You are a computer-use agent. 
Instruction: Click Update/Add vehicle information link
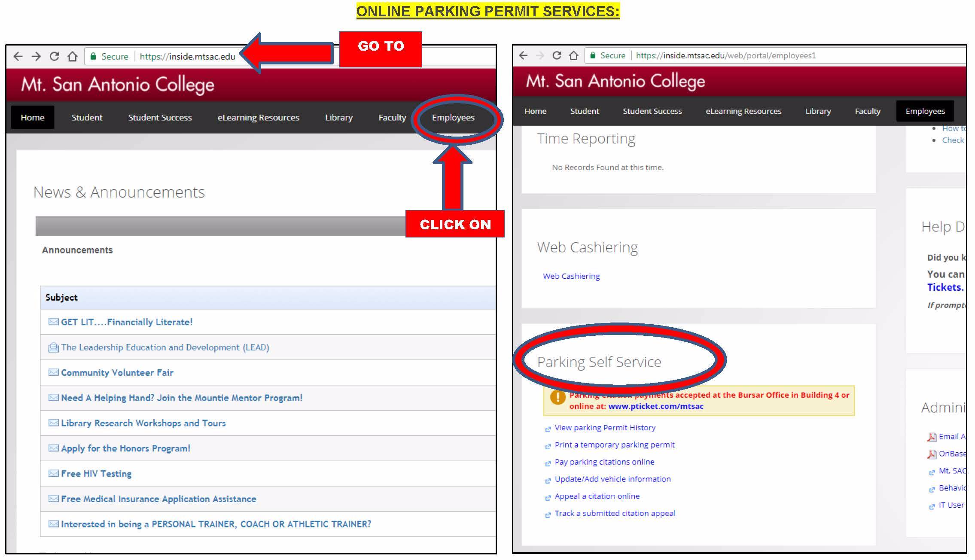click(612, 479)
